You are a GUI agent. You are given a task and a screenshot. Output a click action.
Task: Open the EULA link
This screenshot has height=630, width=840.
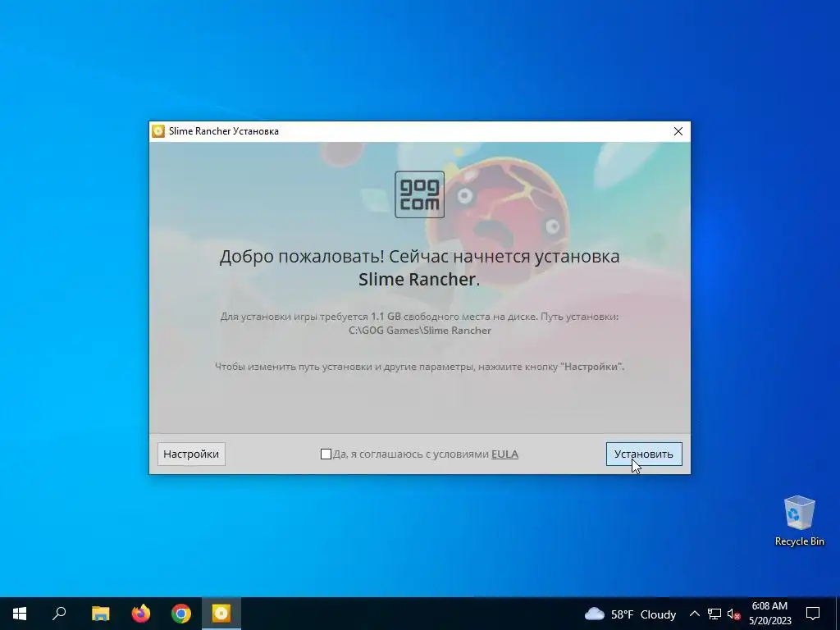(x=504, y=454)
